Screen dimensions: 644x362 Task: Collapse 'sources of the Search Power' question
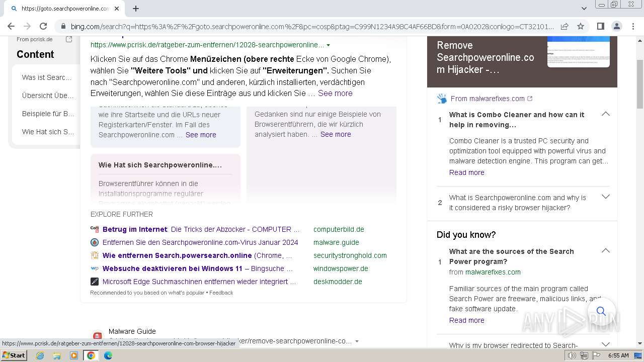click(x=605, y=250)
